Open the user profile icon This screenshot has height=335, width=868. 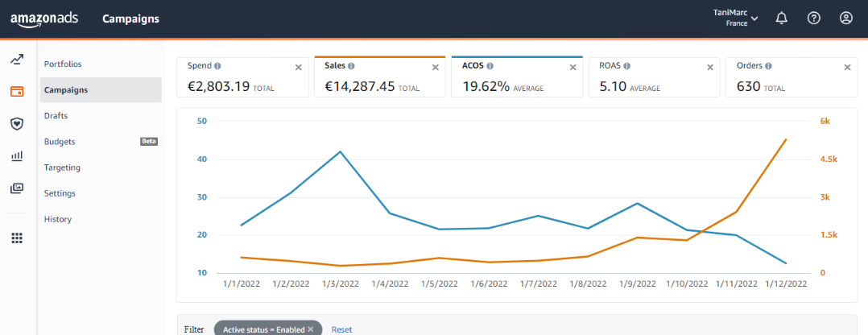(x=845, y=19)
